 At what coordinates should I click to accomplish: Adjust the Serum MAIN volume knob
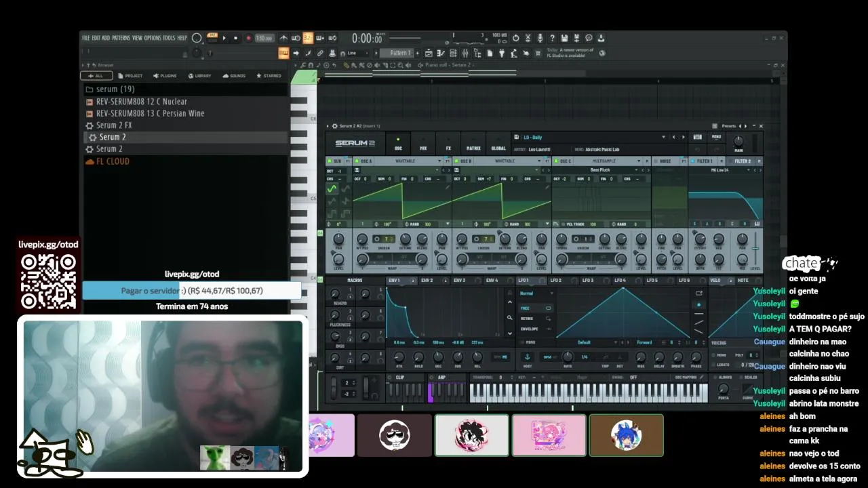[x=738, y=142]
